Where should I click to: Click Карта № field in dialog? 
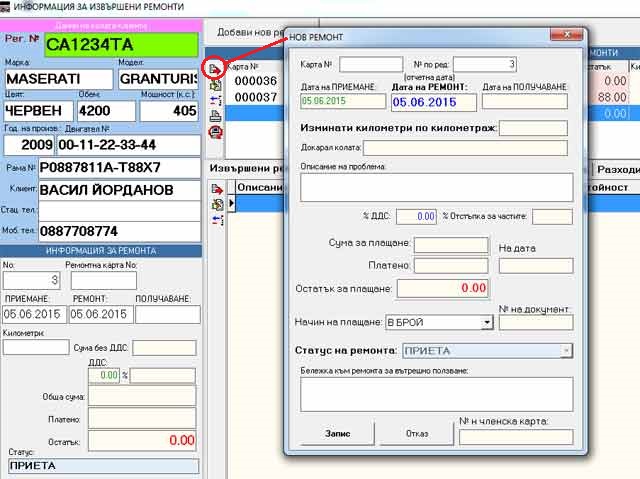pyautogui.click(x=371, y=64)
